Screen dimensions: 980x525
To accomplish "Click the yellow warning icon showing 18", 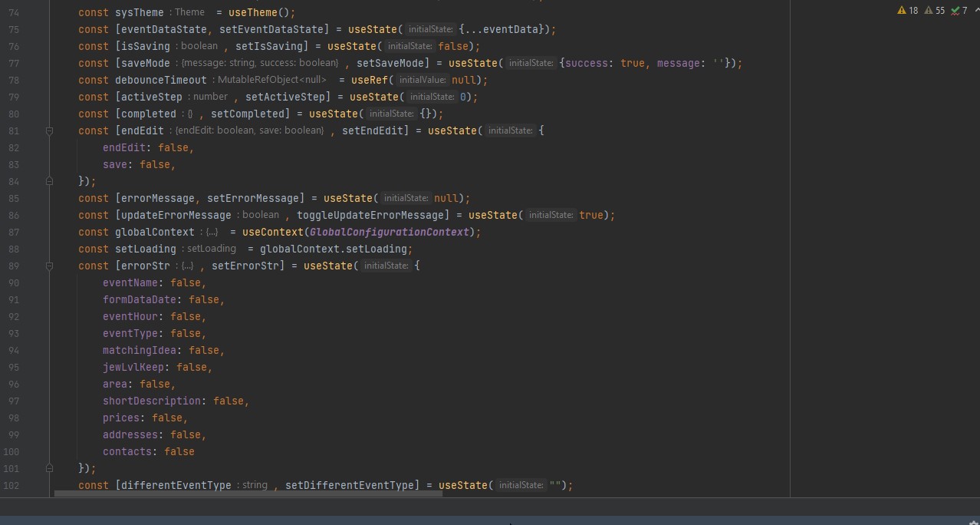I will 901,11.
